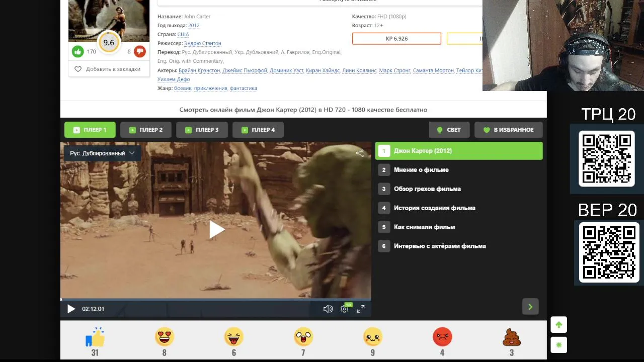The width and height of the screenshot is (644, 362).
Task: Open the США country link
Action: (183, 34)
